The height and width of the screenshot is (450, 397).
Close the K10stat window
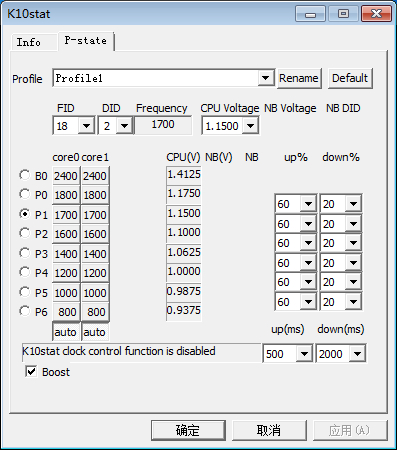[376, 14]
